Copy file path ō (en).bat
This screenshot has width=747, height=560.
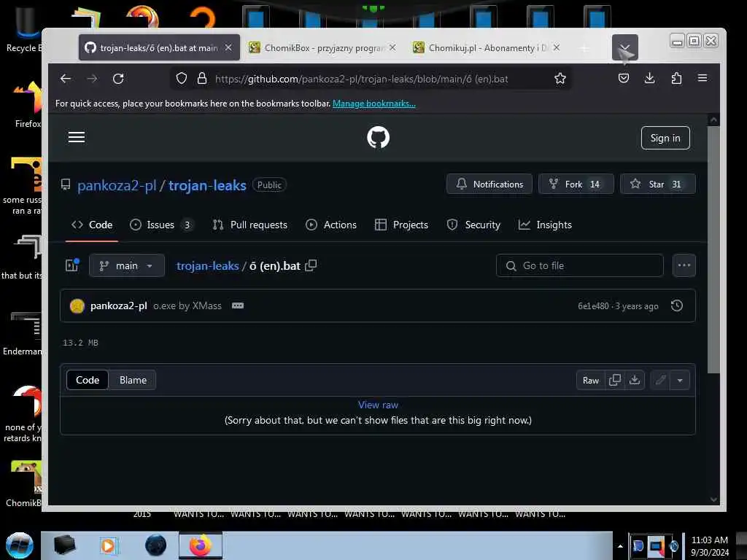pyautogui.click(x=311, y=265)
